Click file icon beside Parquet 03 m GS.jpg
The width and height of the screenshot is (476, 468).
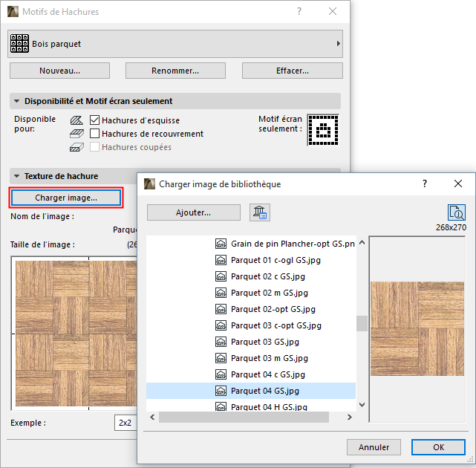[x=221, y=358]
